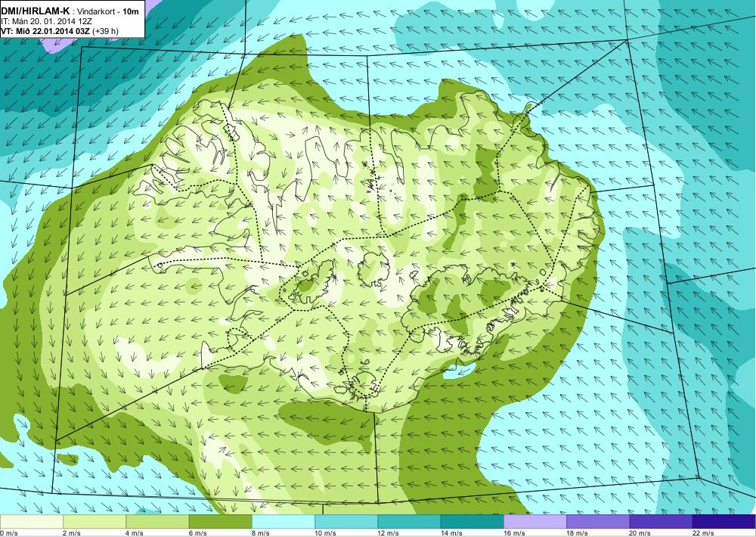Screen dimensions: 756x537
Task: Select the "16 m/s" legend label
Action: pos(514,533)
